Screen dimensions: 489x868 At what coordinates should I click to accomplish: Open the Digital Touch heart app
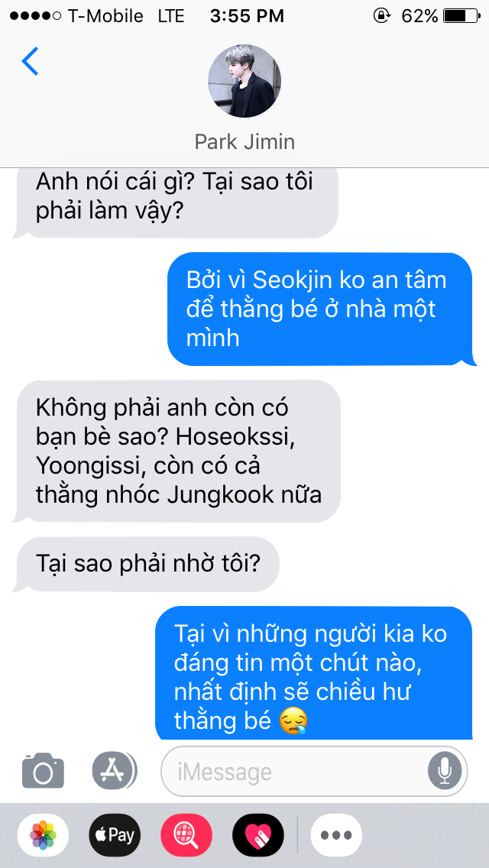coord(258,835)
